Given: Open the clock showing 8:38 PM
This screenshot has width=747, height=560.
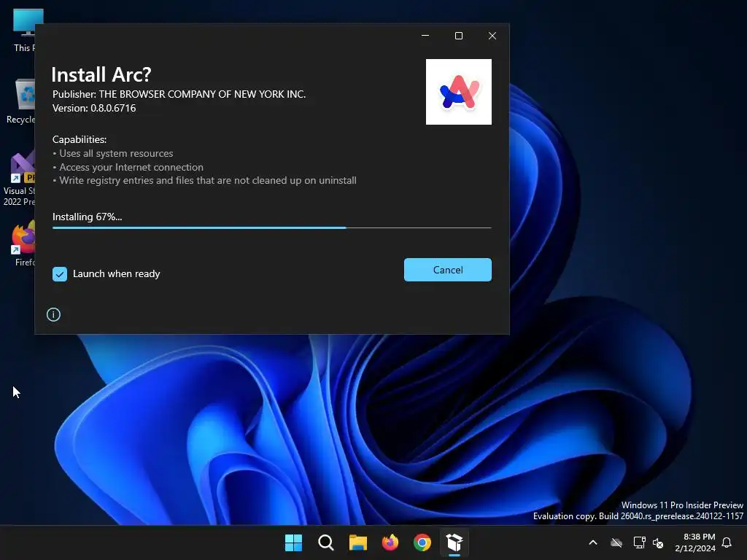Looking at the screenshot, I should coord(695,542).
